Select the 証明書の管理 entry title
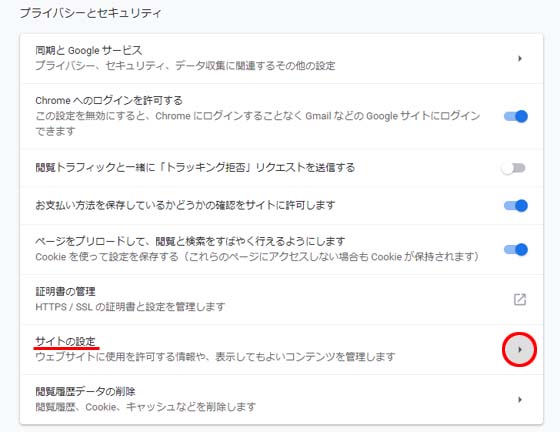Screen dimensions: 560x432 (65, 291)
